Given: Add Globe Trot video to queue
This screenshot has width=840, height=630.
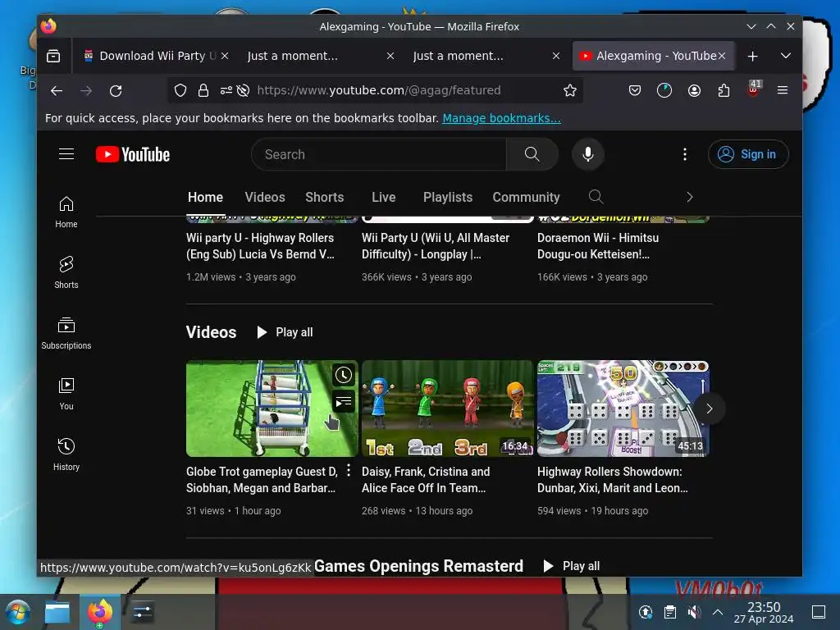Looking at the screenshot, I should coord(344,401).
